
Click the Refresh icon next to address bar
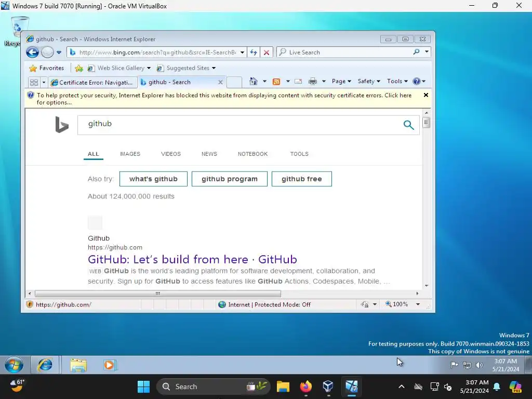(254, 52)
